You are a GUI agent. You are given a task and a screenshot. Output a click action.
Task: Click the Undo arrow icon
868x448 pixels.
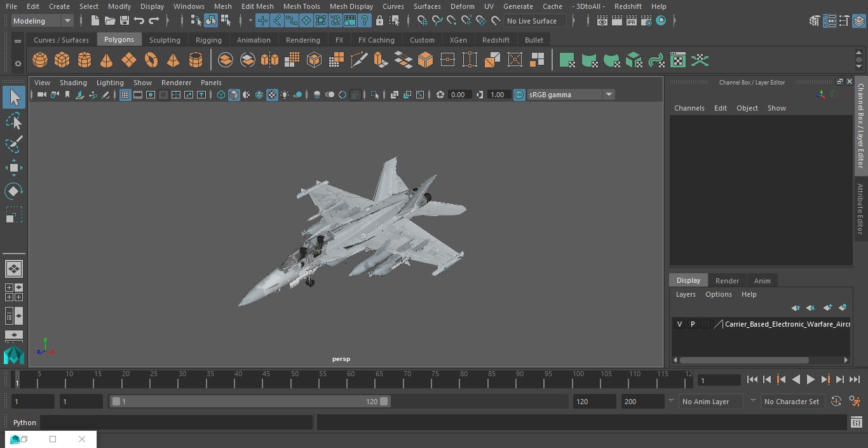tap(139, 21)
